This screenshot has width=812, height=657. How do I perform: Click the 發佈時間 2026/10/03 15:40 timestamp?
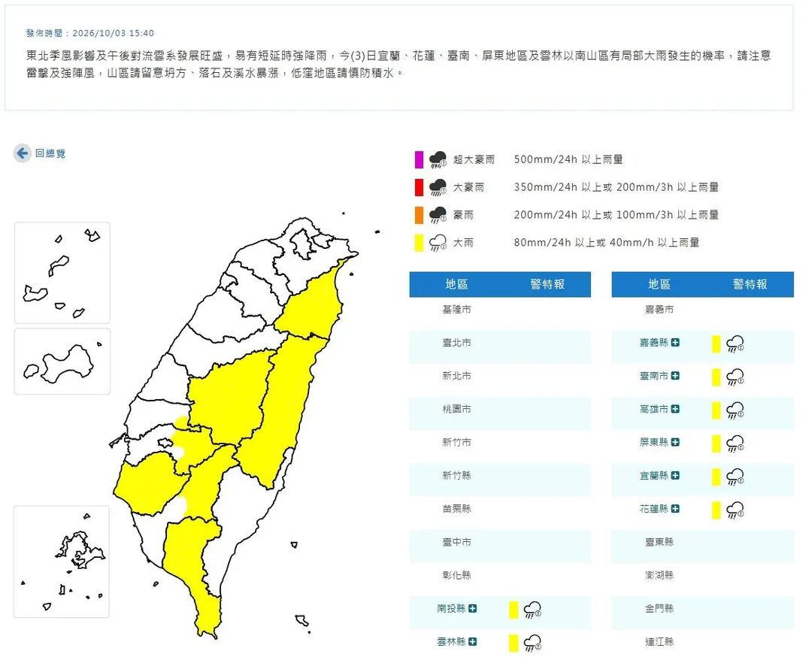click(x=90, y=33)
